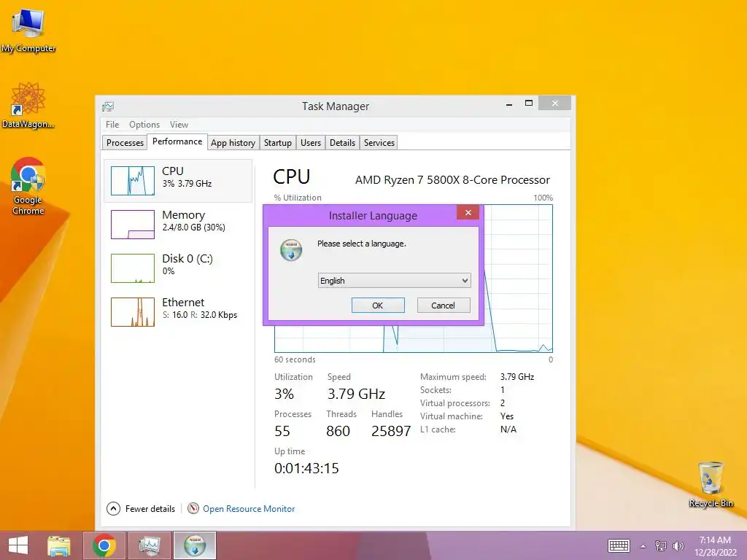
Task: Switch to the Services tab
Action: [379, 142]
